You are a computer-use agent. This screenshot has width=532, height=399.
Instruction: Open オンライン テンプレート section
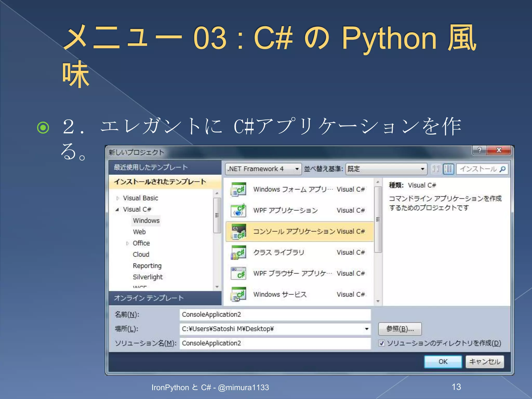165,298
